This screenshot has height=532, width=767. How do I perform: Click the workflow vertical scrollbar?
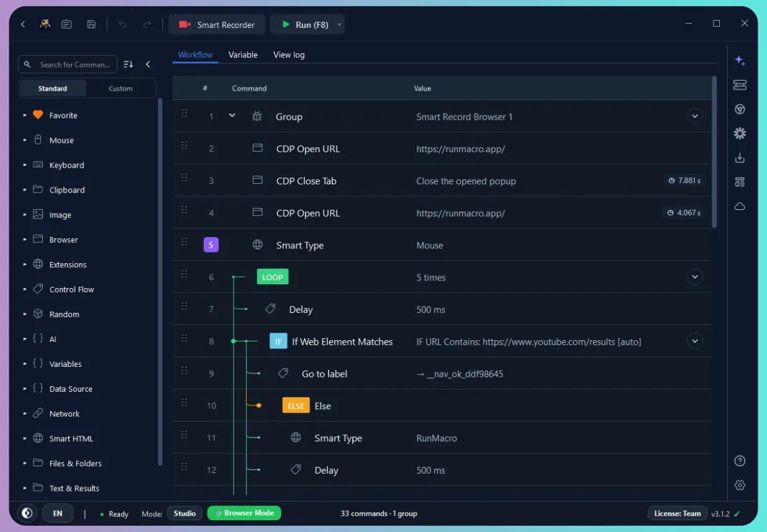coord(714,152)
